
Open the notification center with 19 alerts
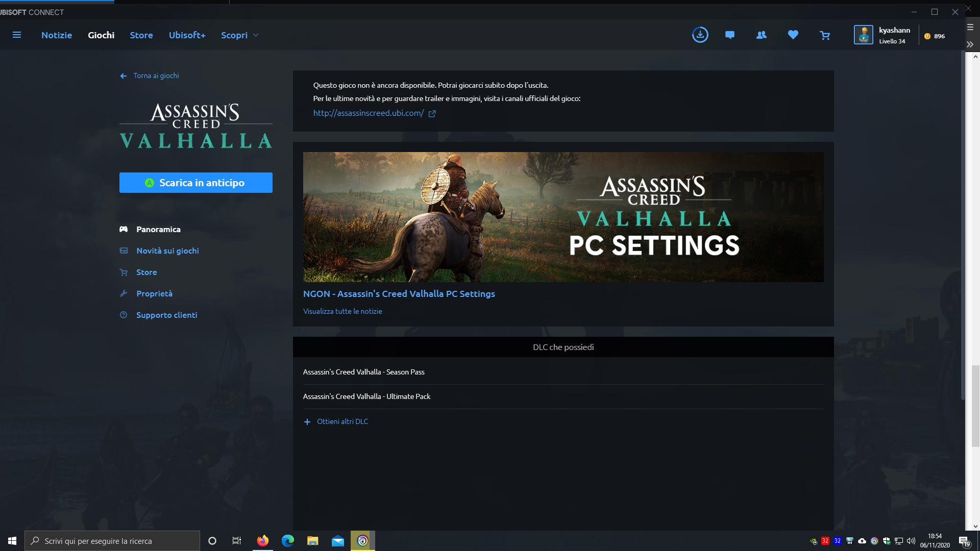pyautogui.click(x=964, y=541)
